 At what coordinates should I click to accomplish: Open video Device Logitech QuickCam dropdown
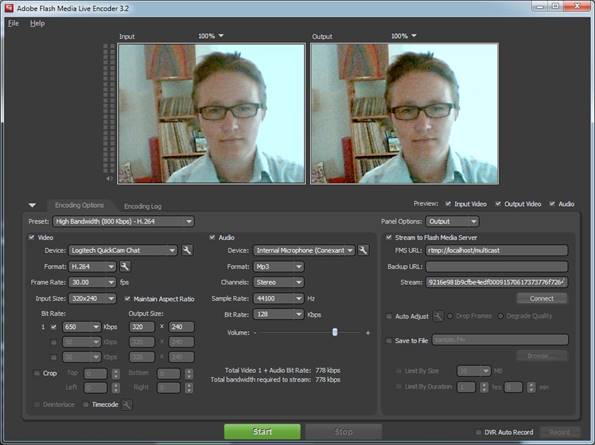pyautogui.click(x=123, y=250)
